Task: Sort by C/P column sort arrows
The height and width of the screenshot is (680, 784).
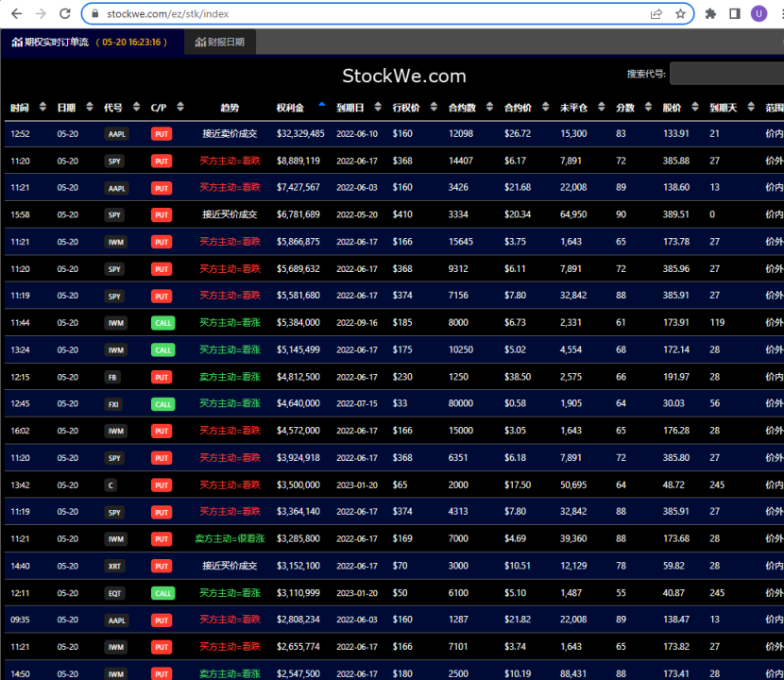Action: tap(180, 108)
